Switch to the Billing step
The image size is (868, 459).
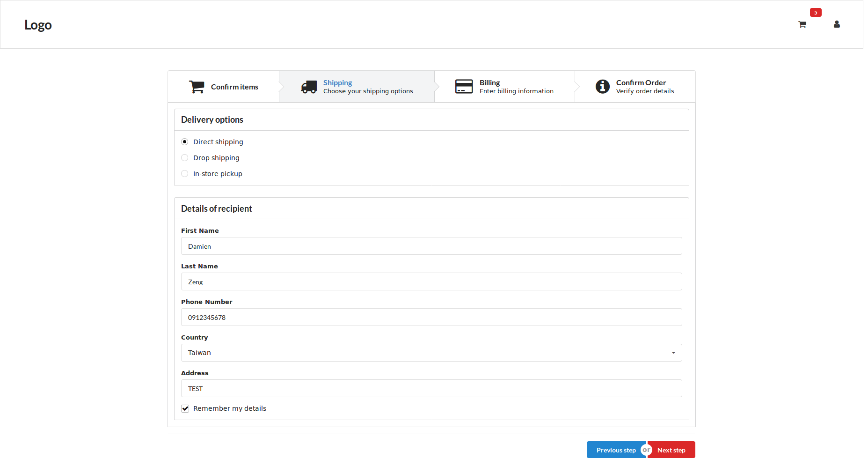(x=504, y=86)
